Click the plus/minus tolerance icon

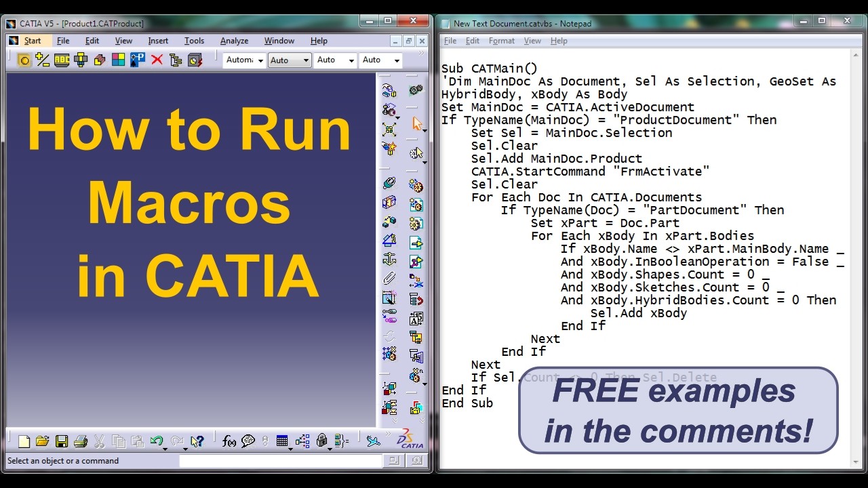point(43,60)
